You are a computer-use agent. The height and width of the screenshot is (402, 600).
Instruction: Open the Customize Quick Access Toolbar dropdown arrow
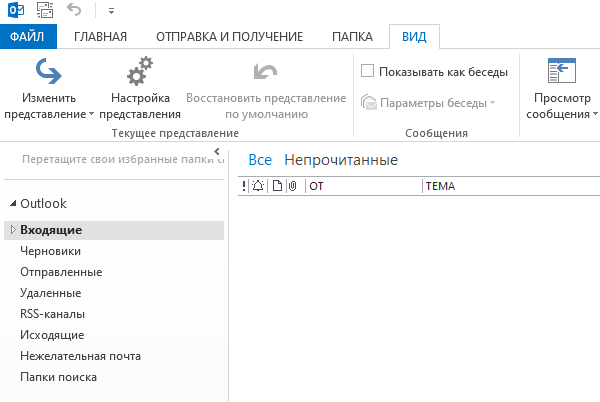coord(111,11)
